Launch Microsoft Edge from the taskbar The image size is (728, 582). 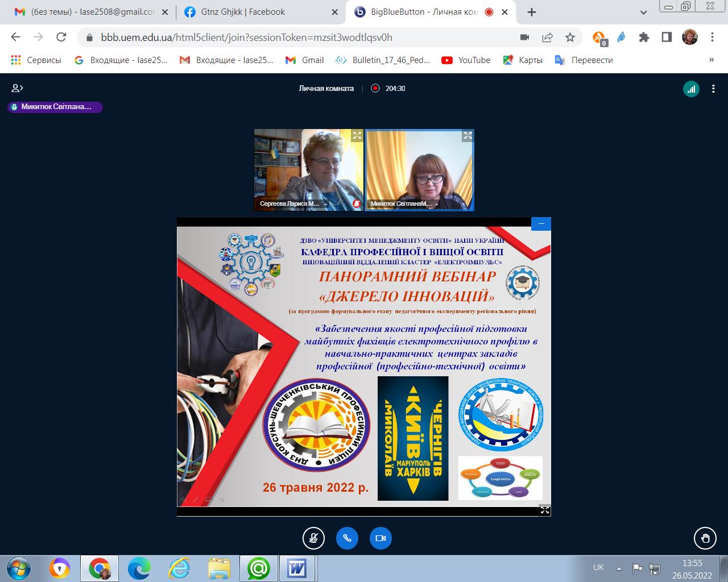(x=139, y=568)
